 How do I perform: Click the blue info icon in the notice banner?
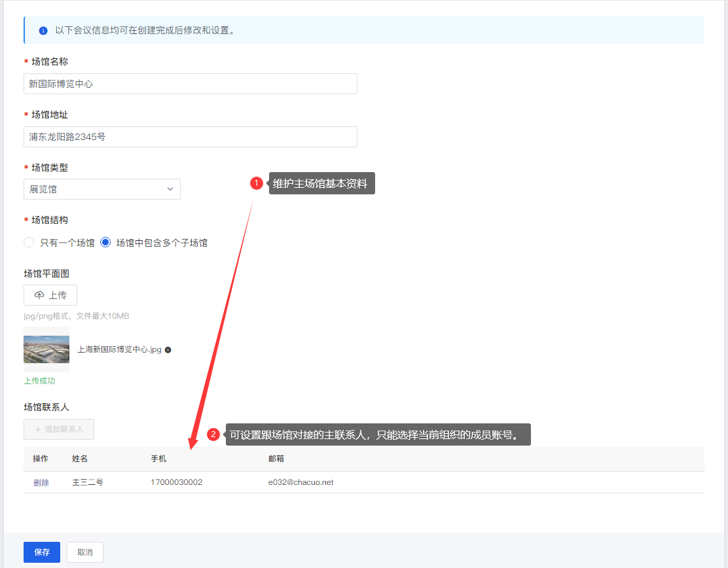click(43, 31)
